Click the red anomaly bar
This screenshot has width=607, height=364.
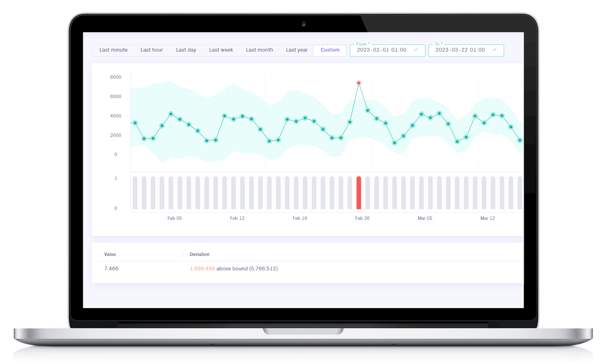coord(359,193)
